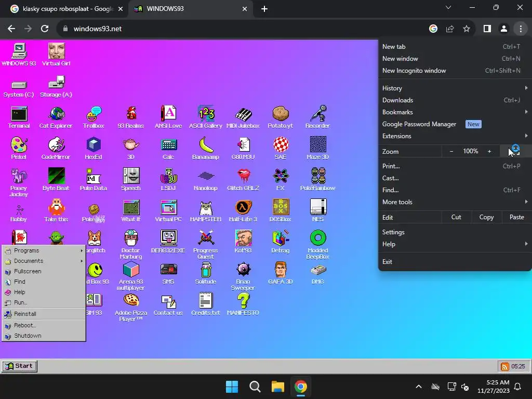The width and height of the screenshot is (532, 399).
Task: Reload the page
Action: pyautogui.click(x=45, y=29)
